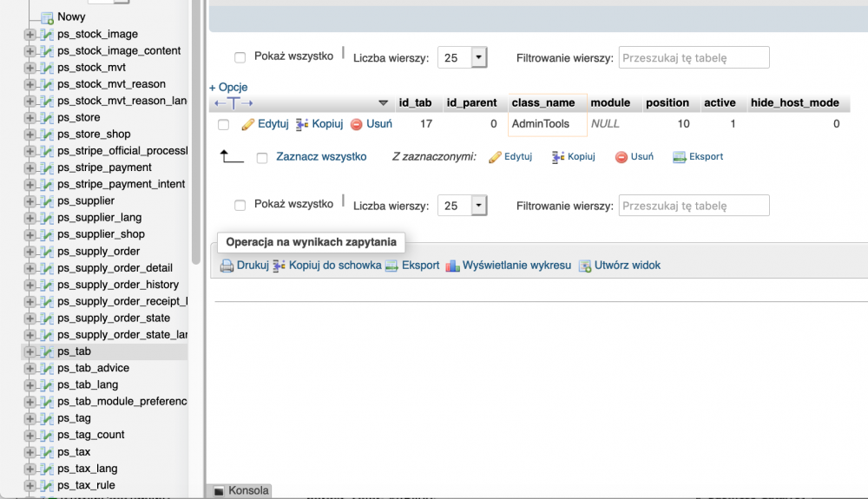Open the column options triangle dropdown near id_tab
The height and width of the screenshot is (499, 868).
(383, 103)
